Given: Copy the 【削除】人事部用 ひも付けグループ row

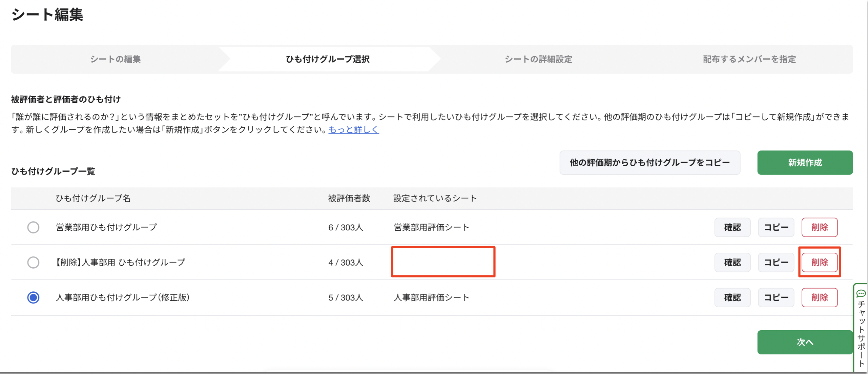Looking at the screenshot, I should tap(776, 262).
